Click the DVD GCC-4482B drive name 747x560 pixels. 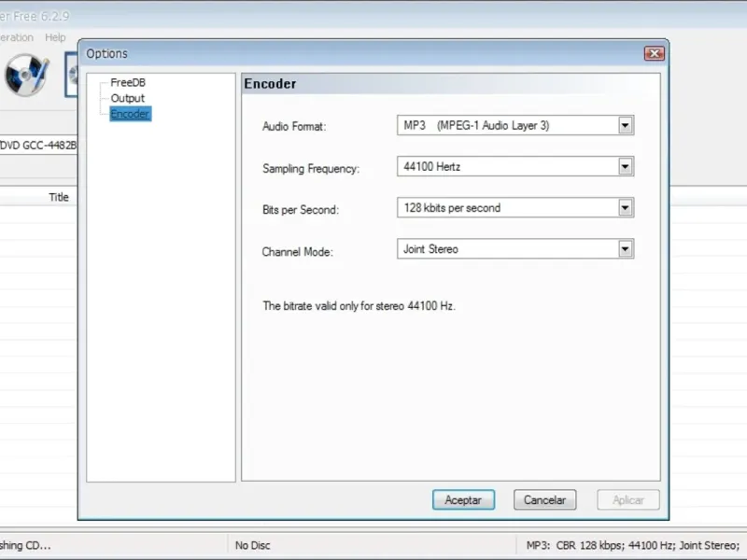click(37, 146)
